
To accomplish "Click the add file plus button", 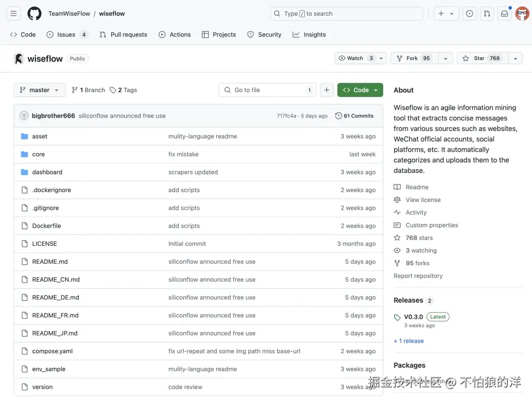I will pos(327,90).
